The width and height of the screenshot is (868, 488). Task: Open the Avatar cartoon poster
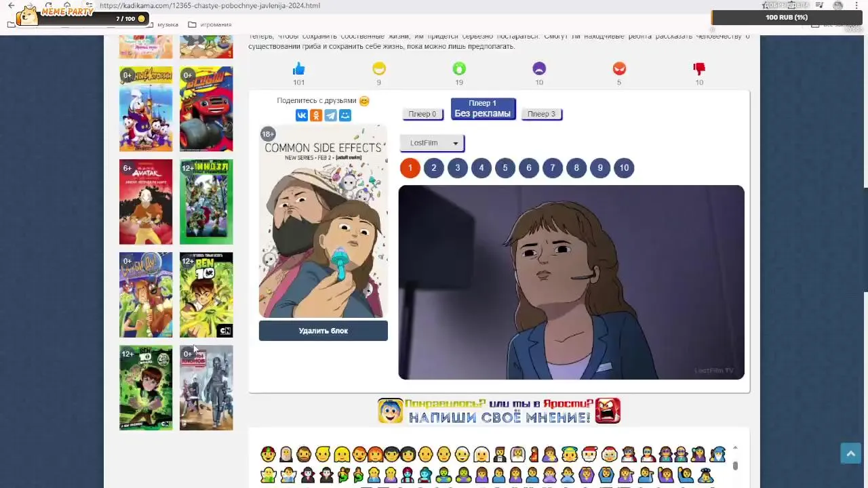click(146, 202)
